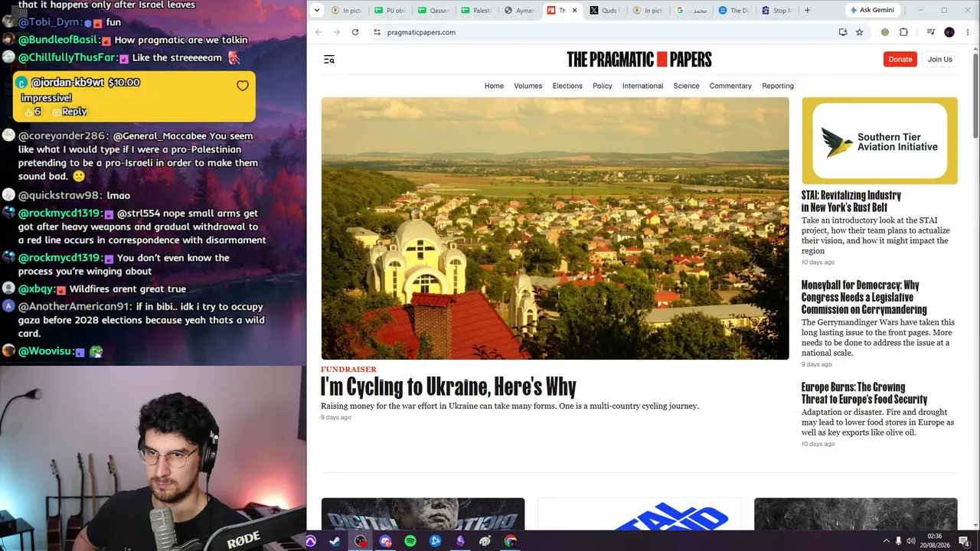Open Spotify from the taskbar
Viewport: 980px width, 551px height.
click(410, 541)
